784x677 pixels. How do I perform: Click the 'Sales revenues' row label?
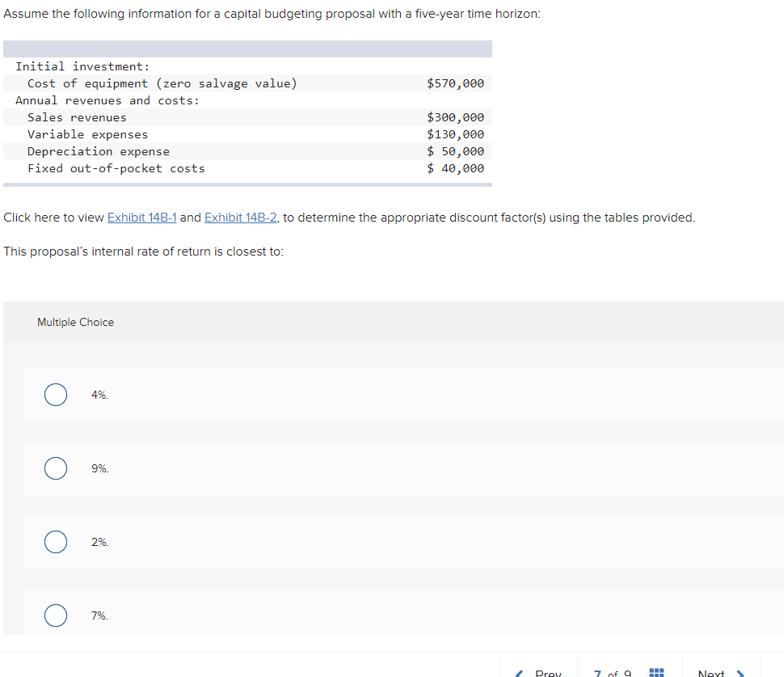coord(77,117)
